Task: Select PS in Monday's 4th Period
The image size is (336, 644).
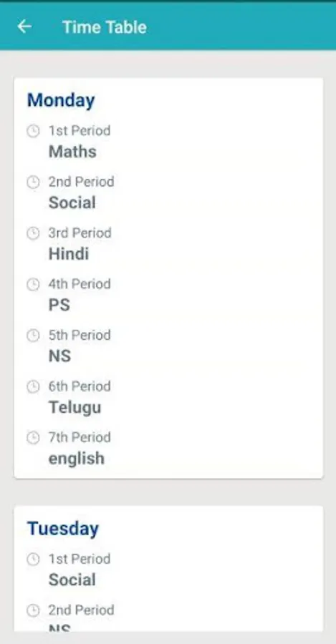Action: tap(59, 305)
